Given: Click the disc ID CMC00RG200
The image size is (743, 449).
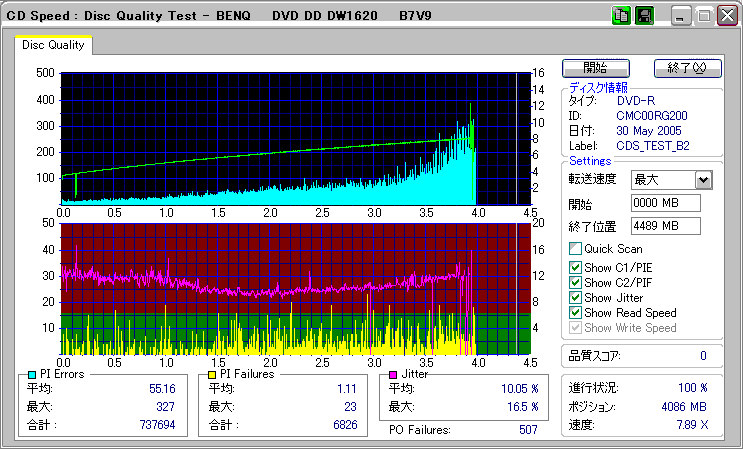Looking at the screenshot, I should [x=652, y=116].
